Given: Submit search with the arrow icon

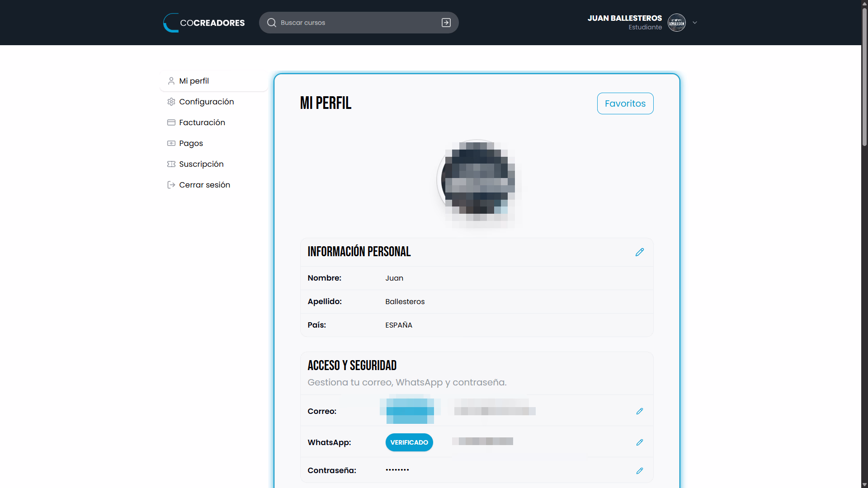Looking at the screenshot, I should [446, 23].
